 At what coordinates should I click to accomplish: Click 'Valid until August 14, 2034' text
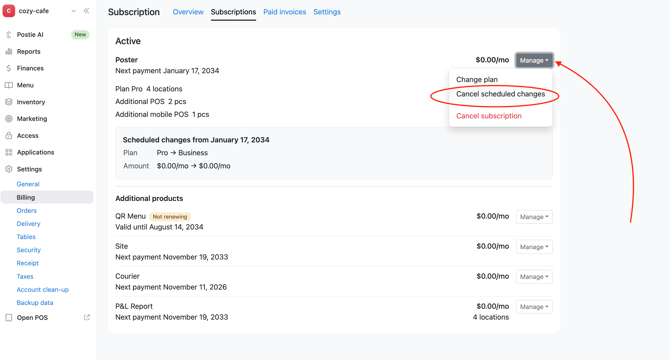pos(159,227)
